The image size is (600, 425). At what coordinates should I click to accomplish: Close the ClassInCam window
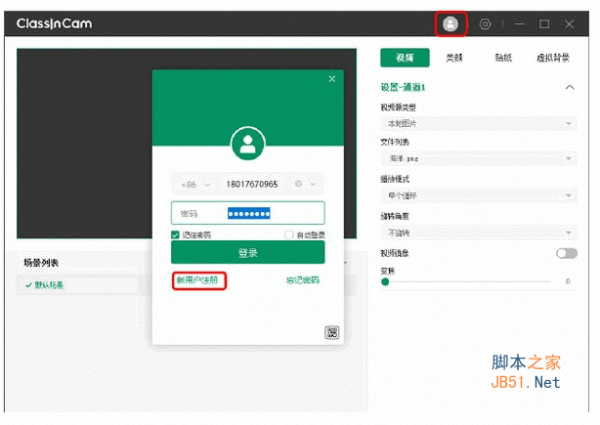(x=569, y=24)
